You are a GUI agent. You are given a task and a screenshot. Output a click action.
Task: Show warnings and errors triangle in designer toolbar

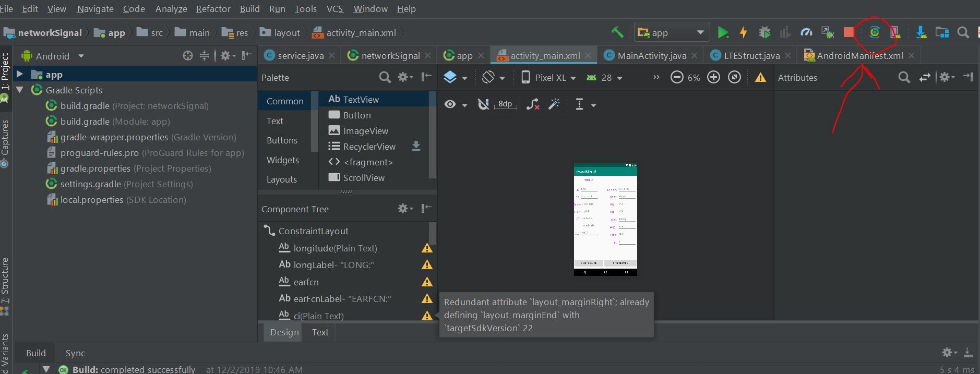tap(760, 78)
